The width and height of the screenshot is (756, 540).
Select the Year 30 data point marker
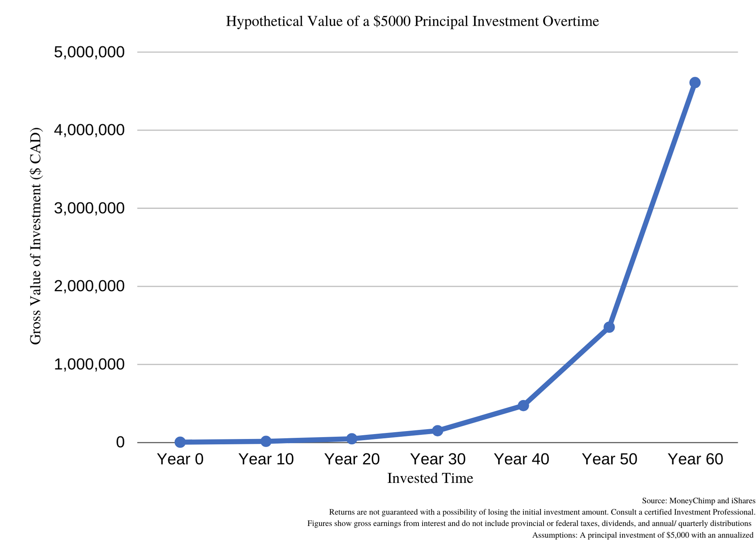437,430
